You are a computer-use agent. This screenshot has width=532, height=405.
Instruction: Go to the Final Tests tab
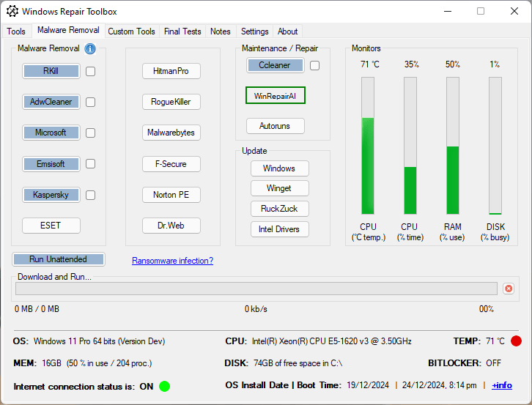tap(182, 31)
